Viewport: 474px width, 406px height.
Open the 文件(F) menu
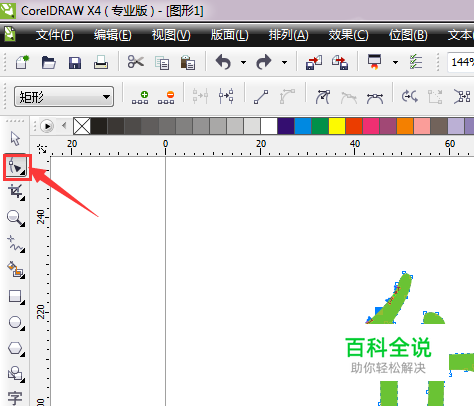(54, 35)
